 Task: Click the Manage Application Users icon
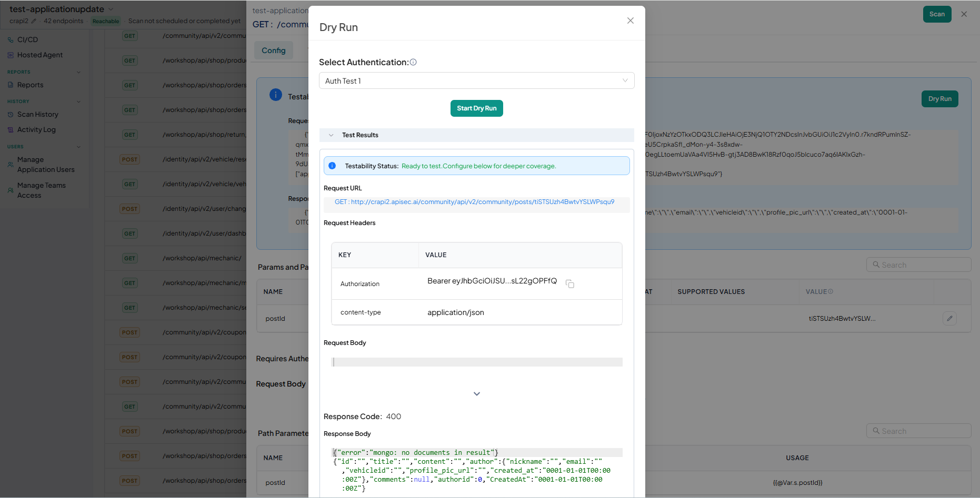11,165
